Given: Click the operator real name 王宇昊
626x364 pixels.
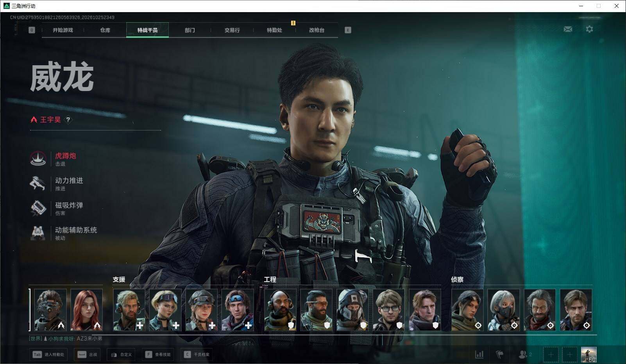Looking at the screenshot, I should (50, 120).
